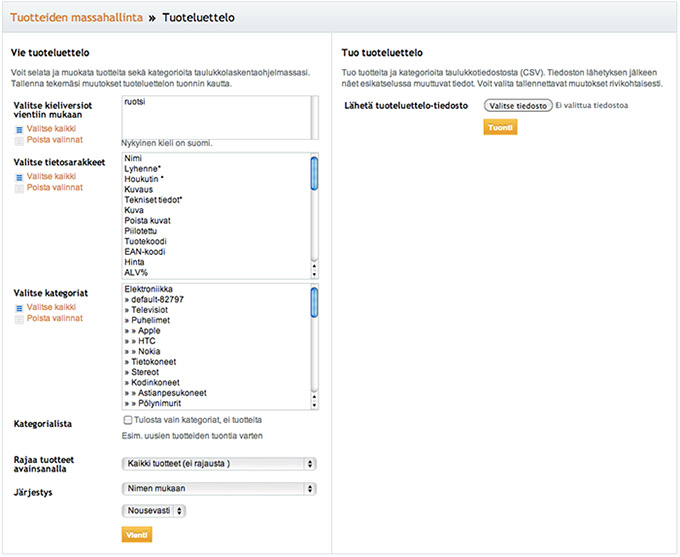The width and height of the screenshot is (680, 557).
Task: Expand the Nousevasti direction dropdown
Action: point(153,510)
